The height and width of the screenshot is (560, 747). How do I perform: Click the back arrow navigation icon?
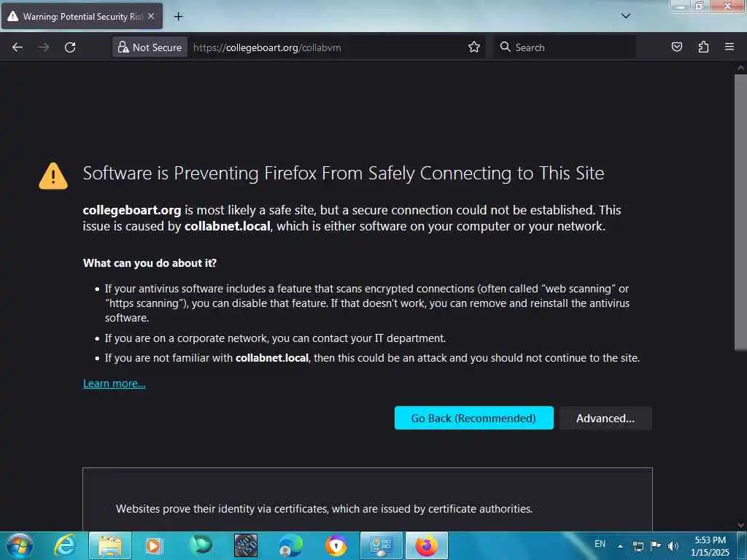click(18, 47)
